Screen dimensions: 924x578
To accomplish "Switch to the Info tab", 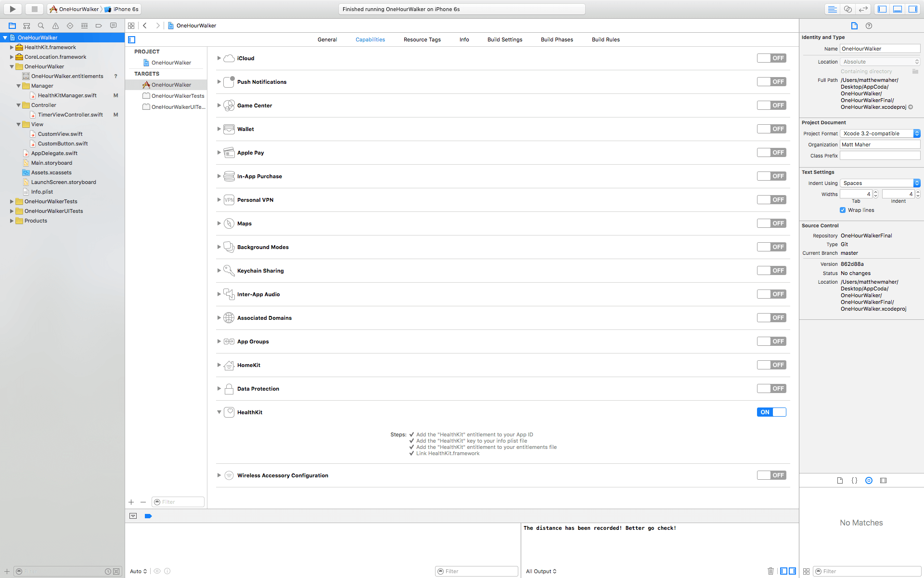I will (463, 39).
